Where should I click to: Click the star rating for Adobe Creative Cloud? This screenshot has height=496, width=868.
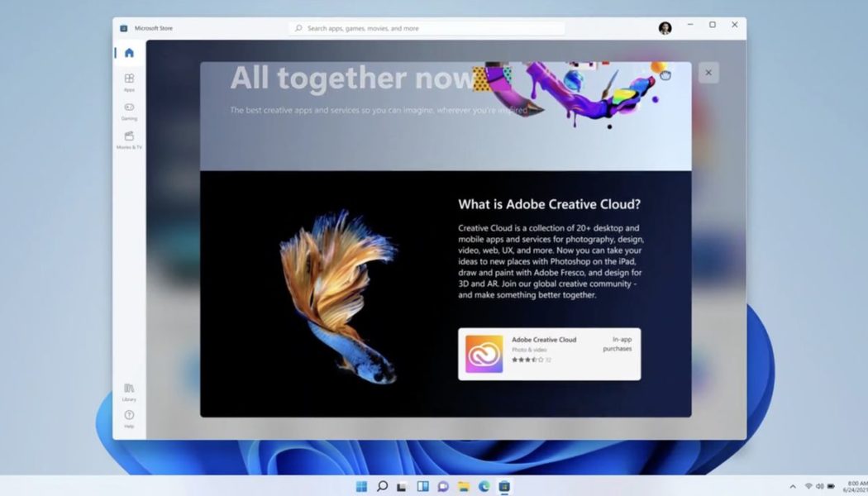(526, 360)
